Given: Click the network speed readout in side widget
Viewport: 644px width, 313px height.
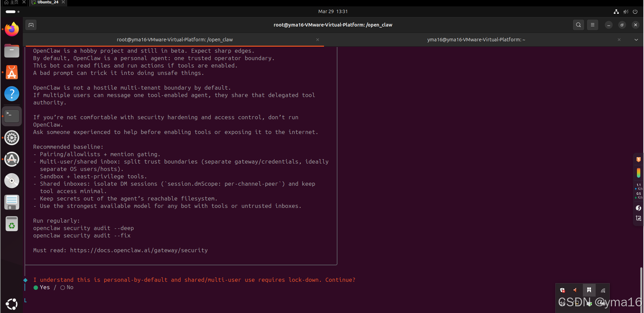Looking at the screenshot, I should (x=639, y=191).
